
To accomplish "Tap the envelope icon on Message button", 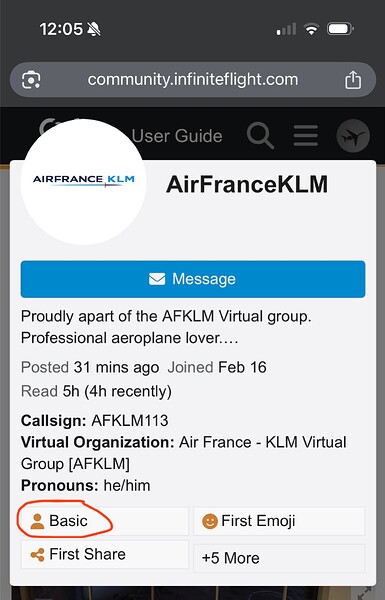I will point(157,279).
